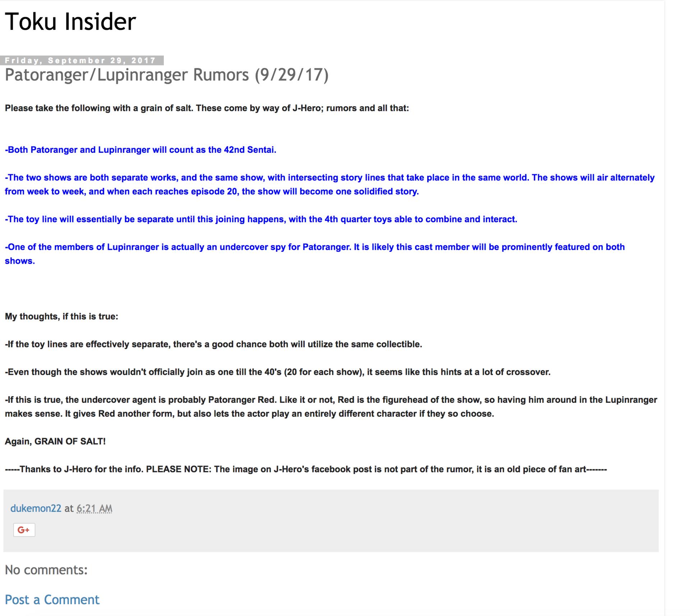Image resolution: width=690 pixels, height=616 pixels.
Task: Click the No comments: heading
Action: point(46,570)
